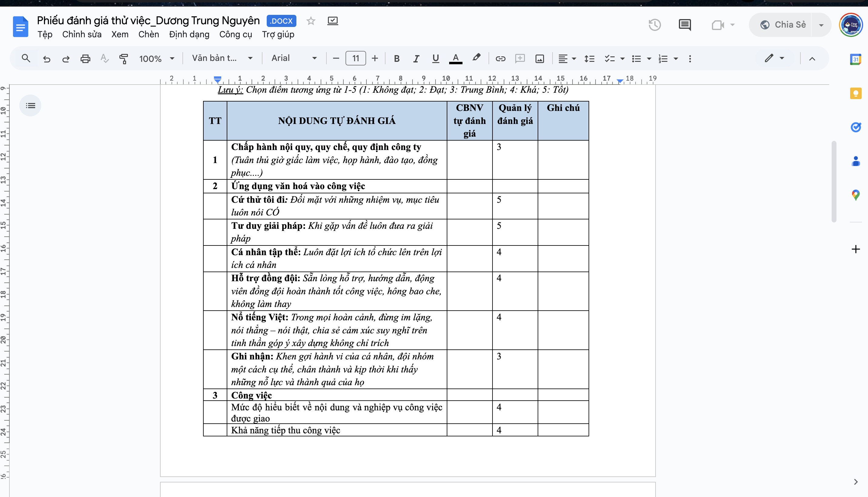Viewport: 868px width, 497px height.
Task: Open the zoom 100% dropdown
Action: (157, 59)
